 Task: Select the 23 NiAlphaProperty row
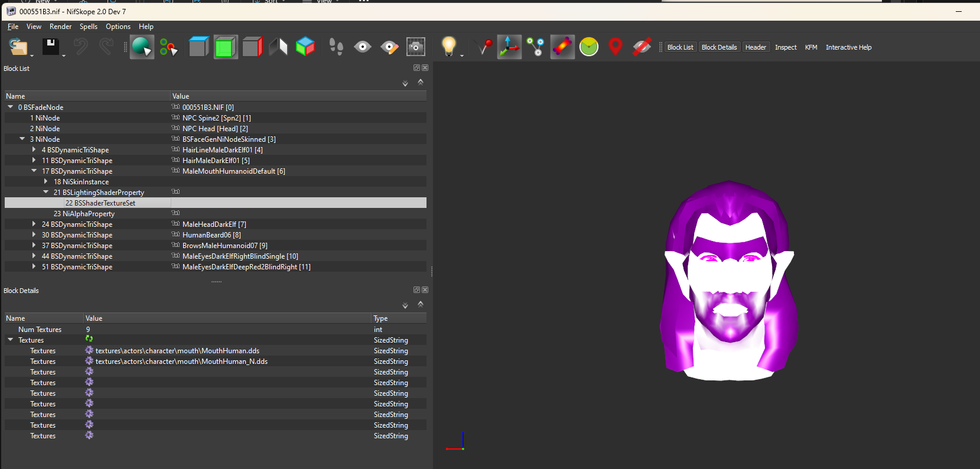click(x=216, y=213)
